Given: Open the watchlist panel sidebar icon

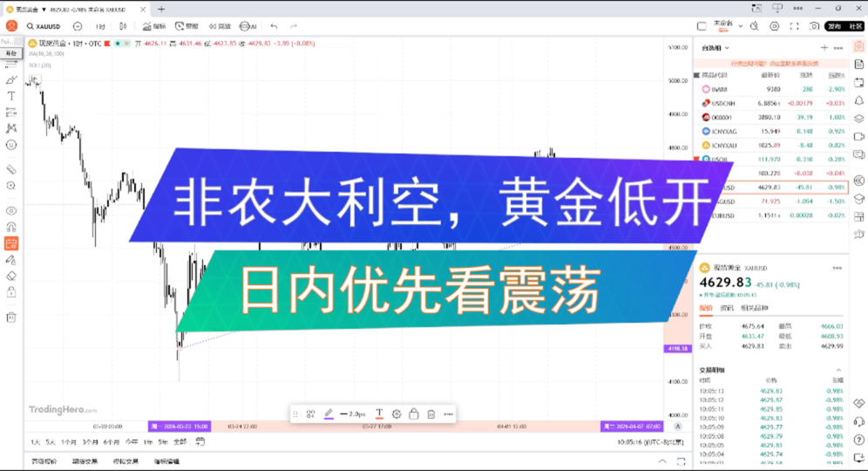Looking at the screenshot, I should coord(858,46).
